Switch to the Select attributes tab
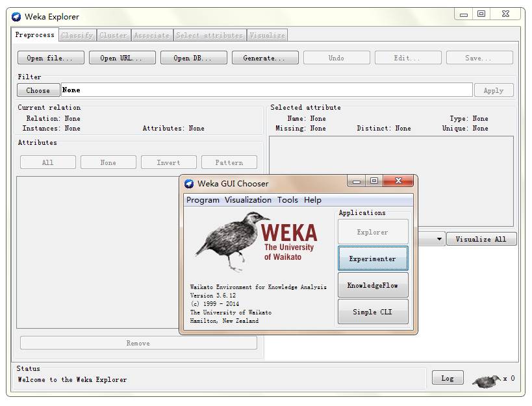 tap(209, 35)
